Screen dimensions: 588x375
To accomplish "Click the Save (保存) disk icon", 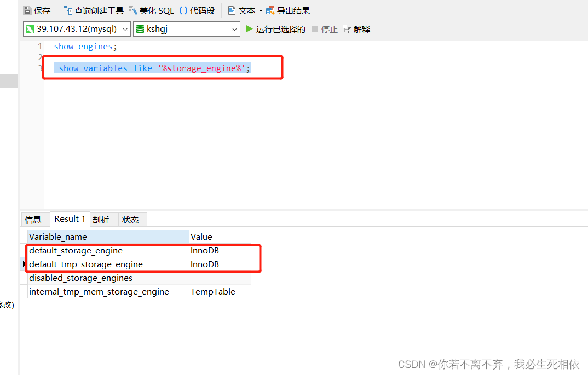I will coord(27,10).
